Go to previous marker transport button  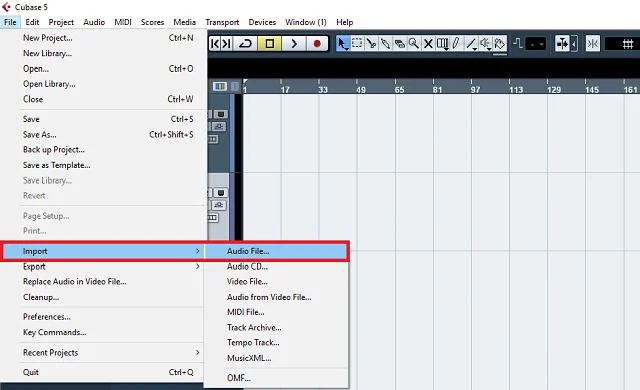click(215, 44)
